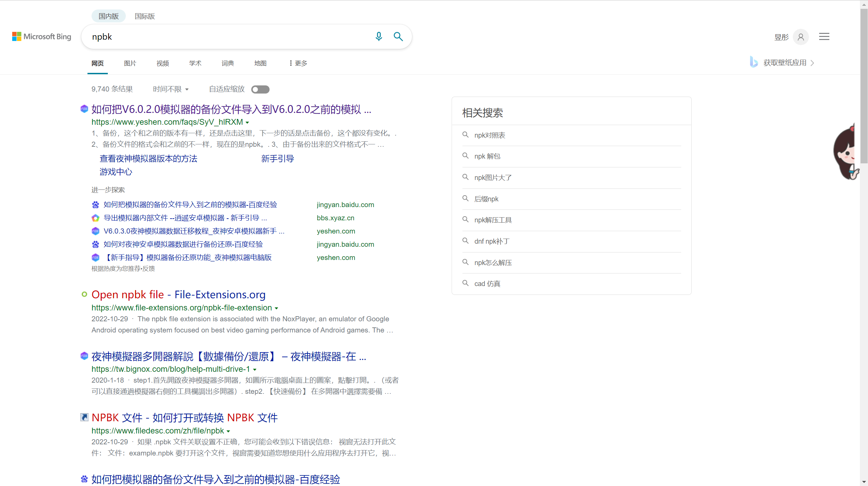Image resolution: width=868 pixels, height=486 pixels.
Task: Open the 游戏中心 sublink
Action: point(116,172)
